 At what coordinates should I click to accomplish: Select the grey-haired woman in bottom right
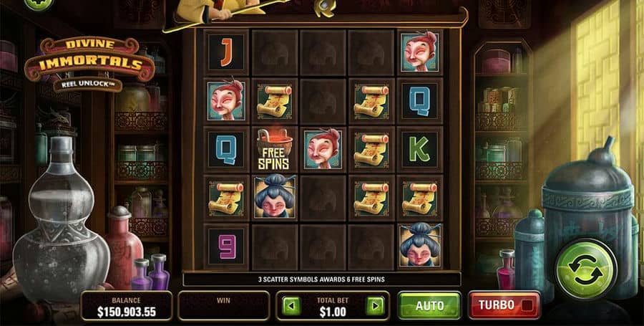[420, 246]
